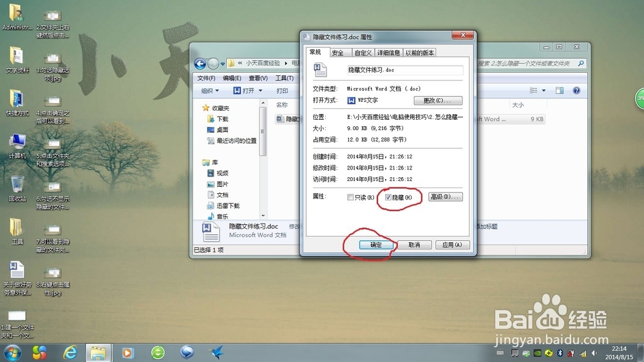This screenshot has width=644, height=362.
Task: Open the 工具(T) menu in Explorer
Action: 284,78
